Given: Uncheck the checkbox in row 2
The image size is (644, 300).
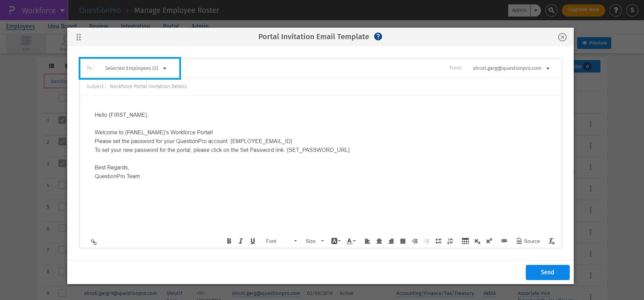Looking at the screenshot, I should pos(62,141).
